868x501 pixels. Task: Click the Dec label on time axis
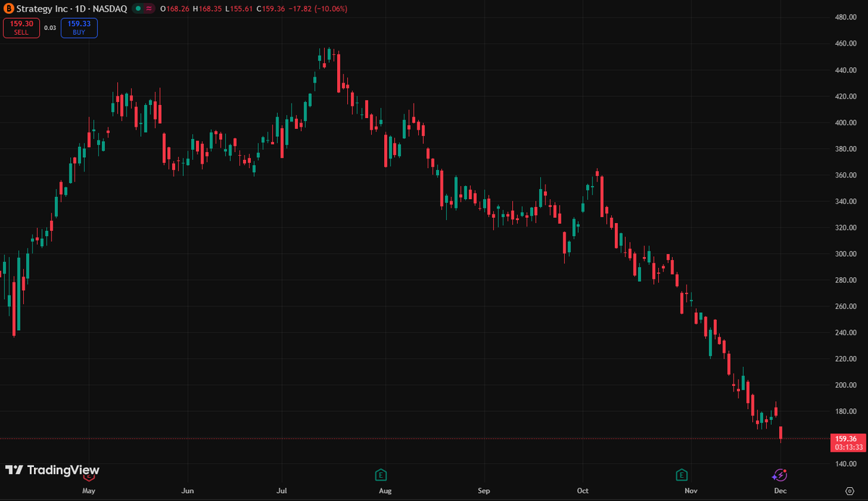(x=780, y=491)
